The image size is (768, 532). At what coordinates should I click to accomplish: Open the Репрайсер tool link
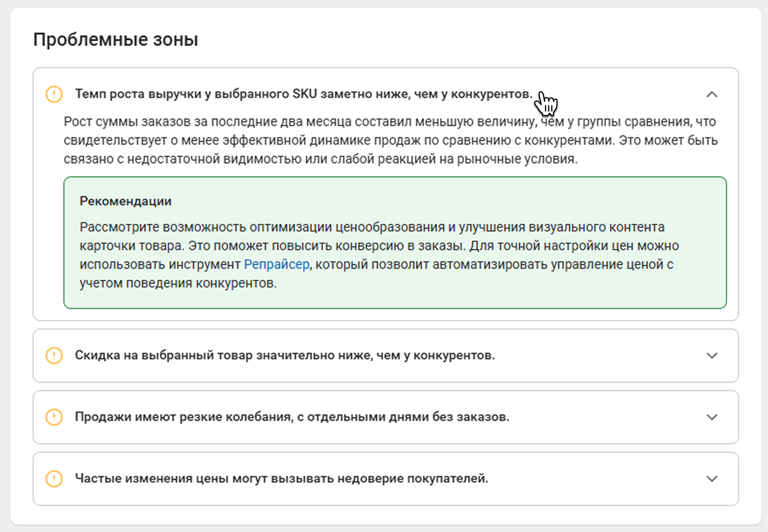277,265
